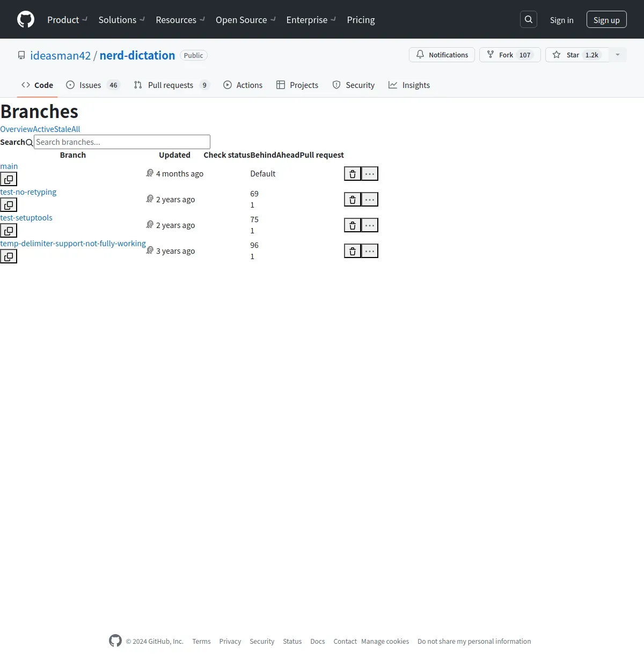Open the footer Security link
The width and height of the screenshot is (644, 669).
click(x=262, y=641)
